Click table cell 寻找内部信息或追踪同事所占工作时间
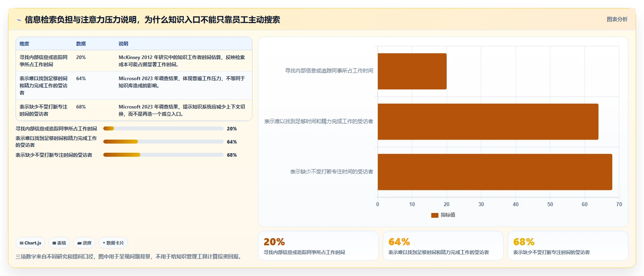Image resolution: width=644 pixels, height=276 pixels. tap(43, 61)
